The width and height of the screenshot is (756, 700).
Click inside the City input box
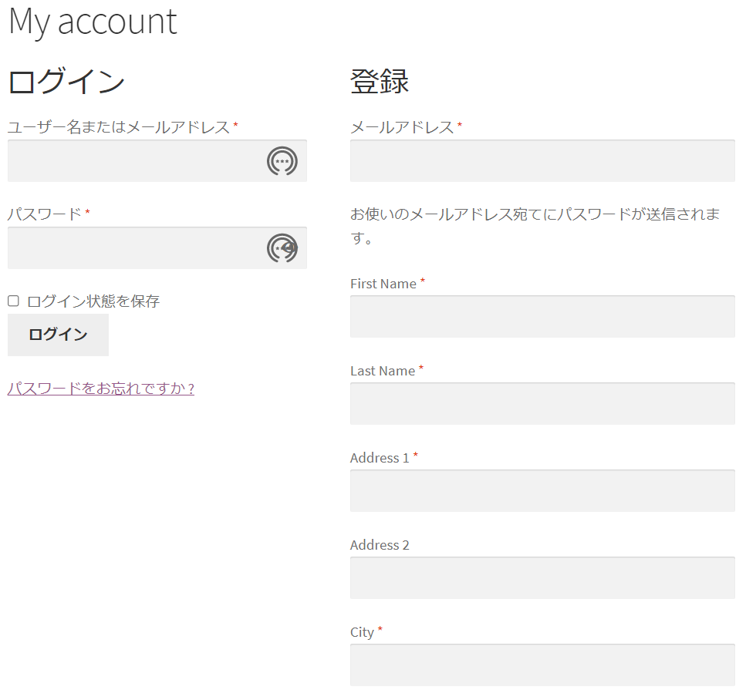click(x=542, y=665)
